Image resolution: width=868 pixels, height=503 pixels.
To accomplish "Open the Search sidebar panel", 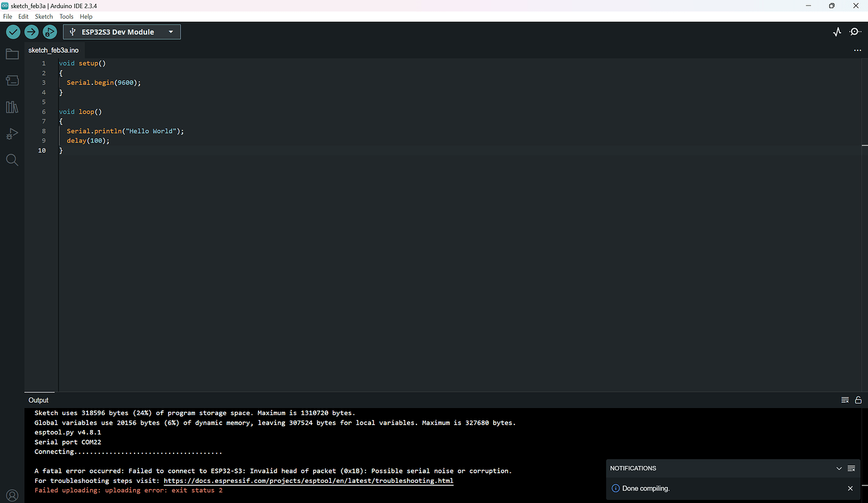I will point(12,160).
